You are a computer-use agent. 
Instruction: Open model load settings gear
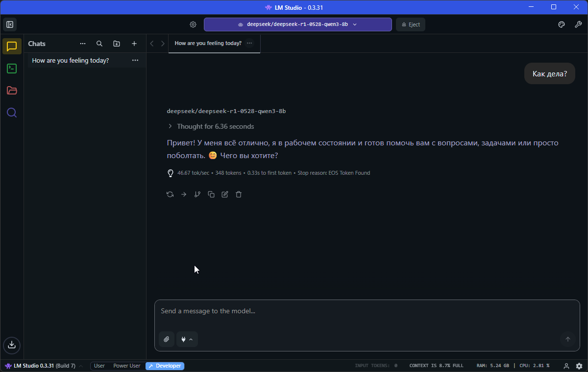[193, 24]
